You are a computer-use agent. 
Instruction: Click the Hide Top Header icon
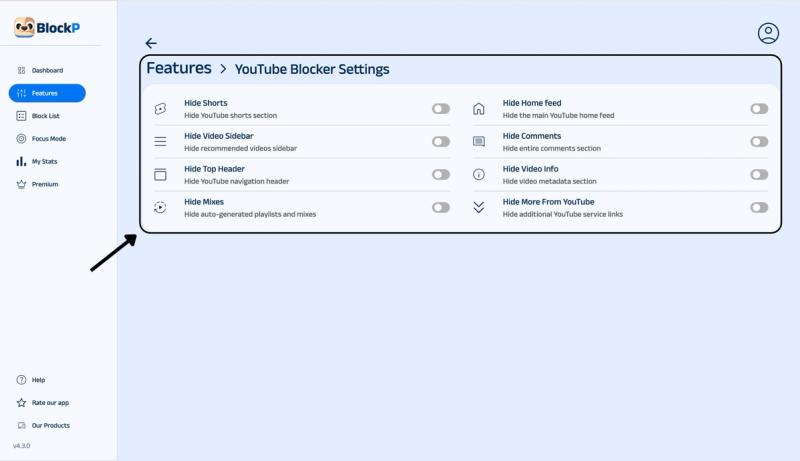[x=160, y=174]
